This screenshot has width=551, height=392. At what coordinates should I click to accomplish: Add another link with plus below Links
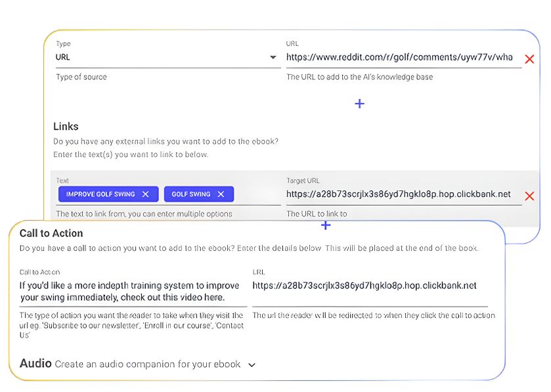[x=326, y=225]
